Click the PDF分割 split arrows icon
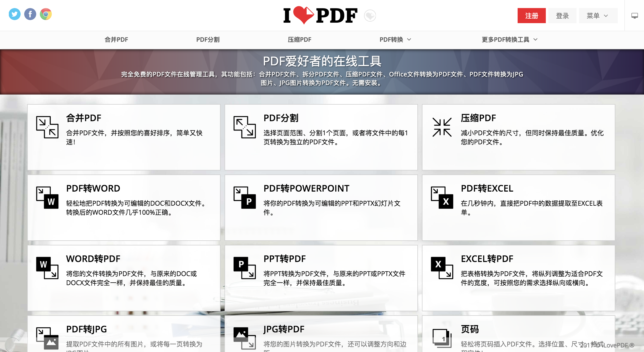The image size is (644, 352). point(245,127)
